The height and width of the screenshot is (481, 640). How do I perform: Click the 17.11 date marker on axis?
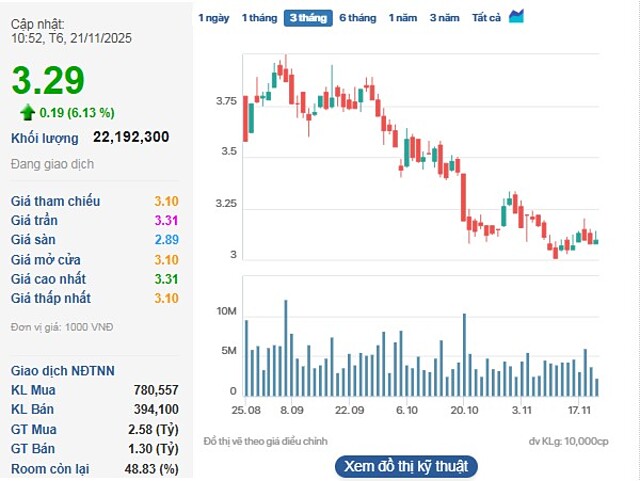coord(580,411)
